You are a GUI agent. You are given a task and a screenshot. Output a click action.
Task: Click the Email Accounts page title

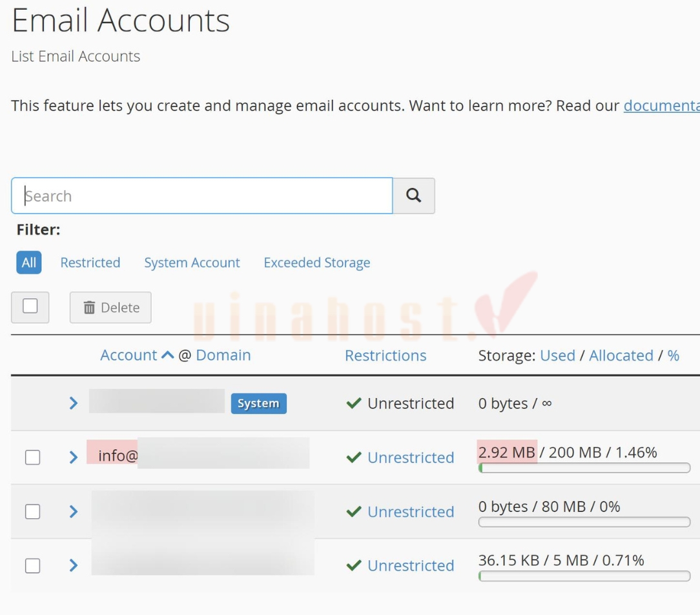pos(121,21)
